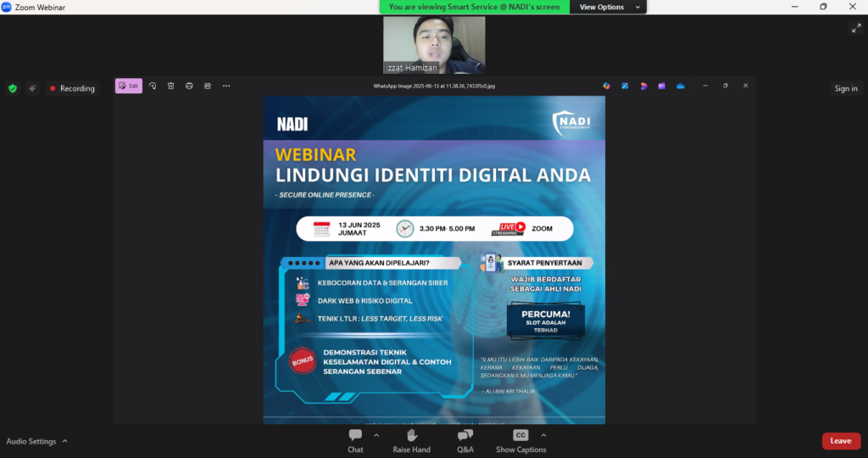Toggle Show Captions

pos(521,441)
